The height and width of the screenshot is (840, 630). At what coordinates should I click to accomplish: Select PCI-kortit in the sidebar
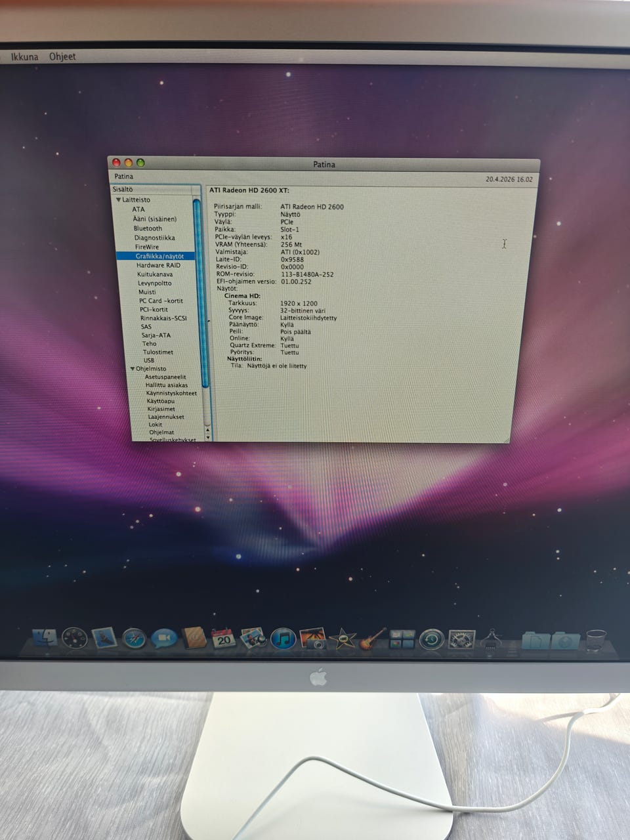154,309
